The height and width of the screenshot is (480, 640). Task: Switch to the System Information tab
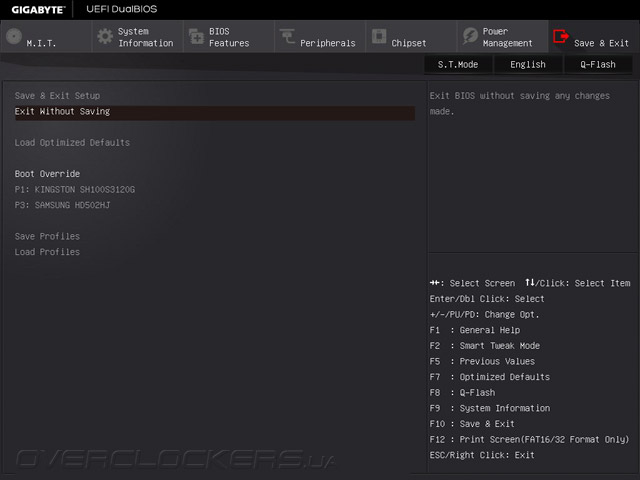click(138, 36)
